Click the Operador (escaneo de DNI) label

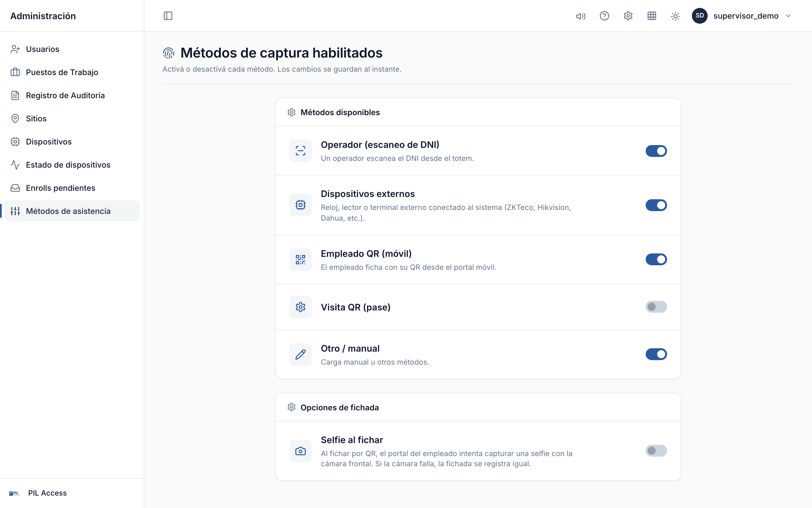point(380,145)
